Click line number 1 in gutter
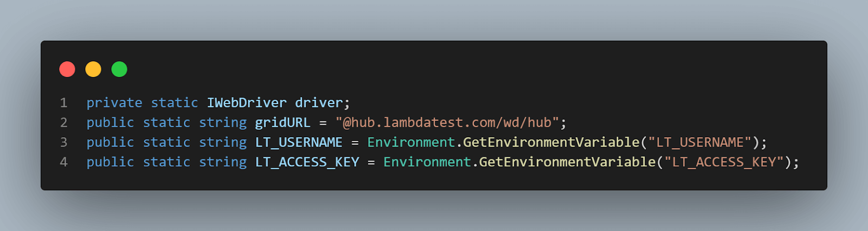This screenshot has height=231, width=868. (x=64, y=103)
